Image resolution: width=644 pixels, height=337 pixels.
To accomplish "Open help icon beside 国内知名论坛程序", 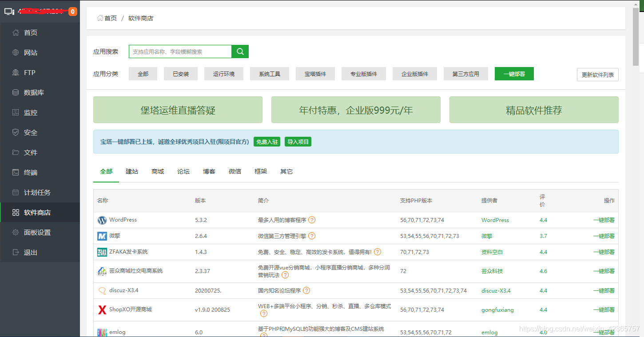I will 306,290.
